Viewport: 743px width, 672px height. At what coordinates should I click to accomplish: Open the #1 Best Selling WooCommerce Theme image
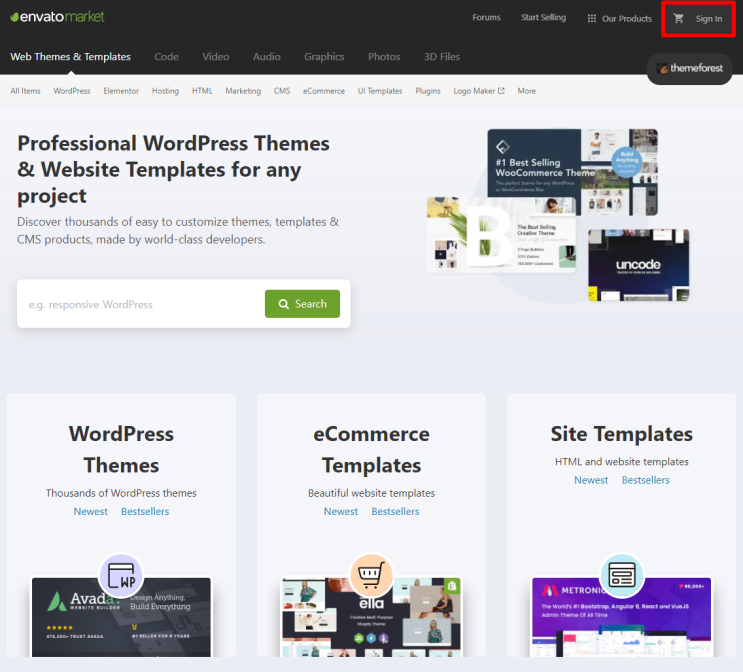[x=572, y=172]
